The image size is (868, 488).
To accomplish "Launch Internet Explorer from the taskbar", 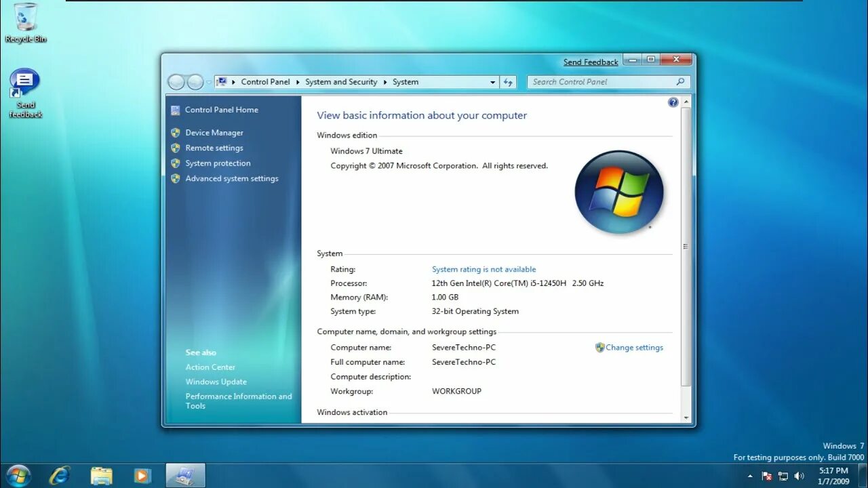I will 60,475.
